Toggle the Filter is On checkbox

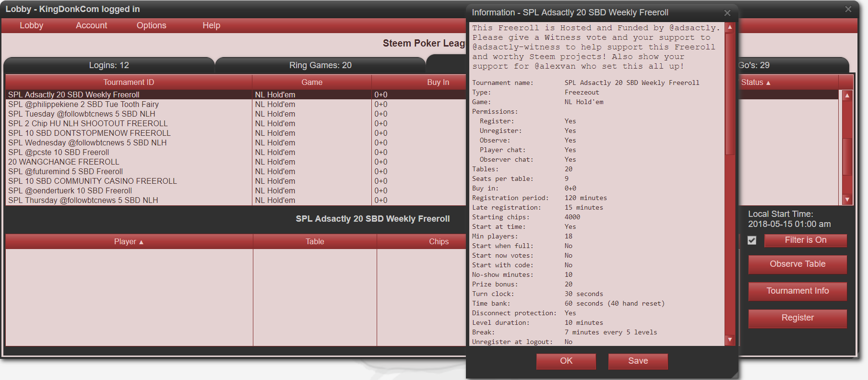click(x=752, y=240)
